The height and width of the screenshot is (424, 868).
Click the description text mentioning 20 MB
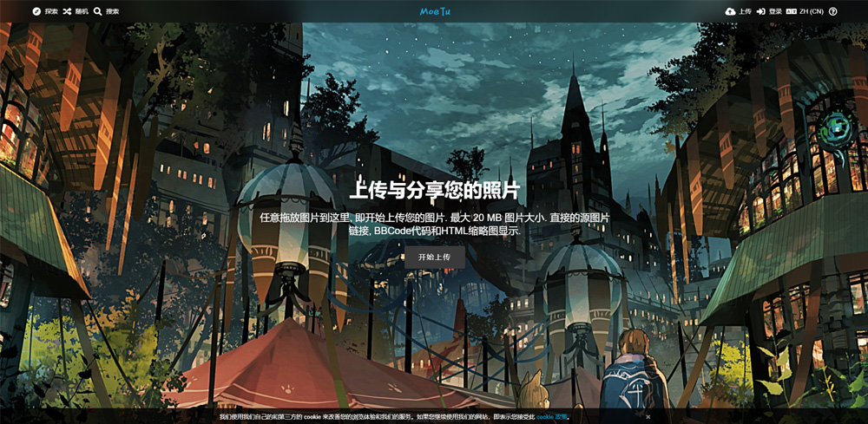435,225
